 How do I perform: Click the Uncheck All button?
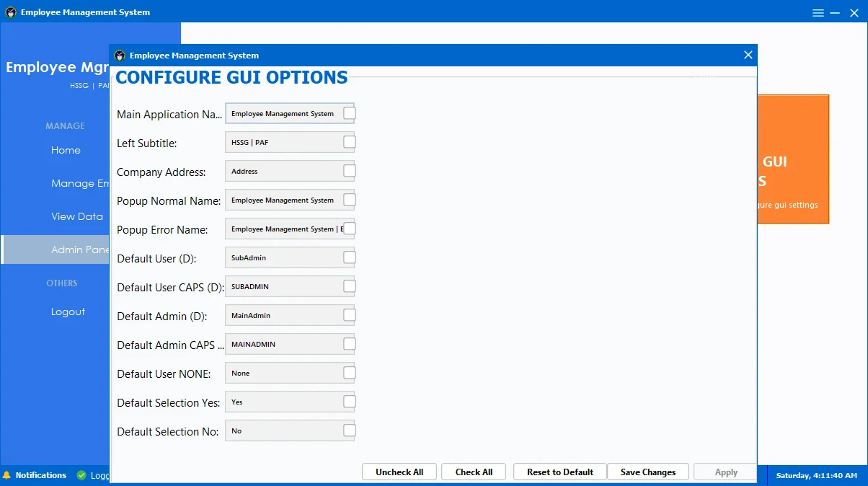399,472
